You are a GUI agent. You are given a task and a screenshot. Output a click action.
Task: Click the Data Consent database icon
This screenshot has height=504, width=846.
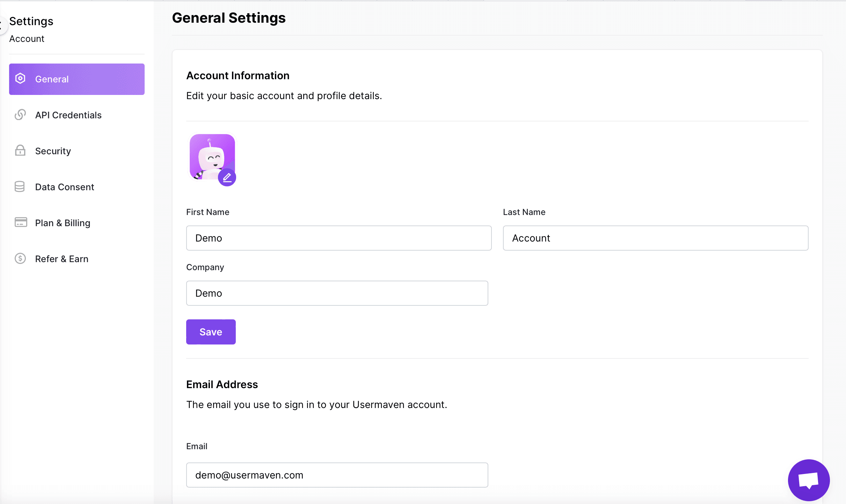pyautogui.click(x=20, y=187)
